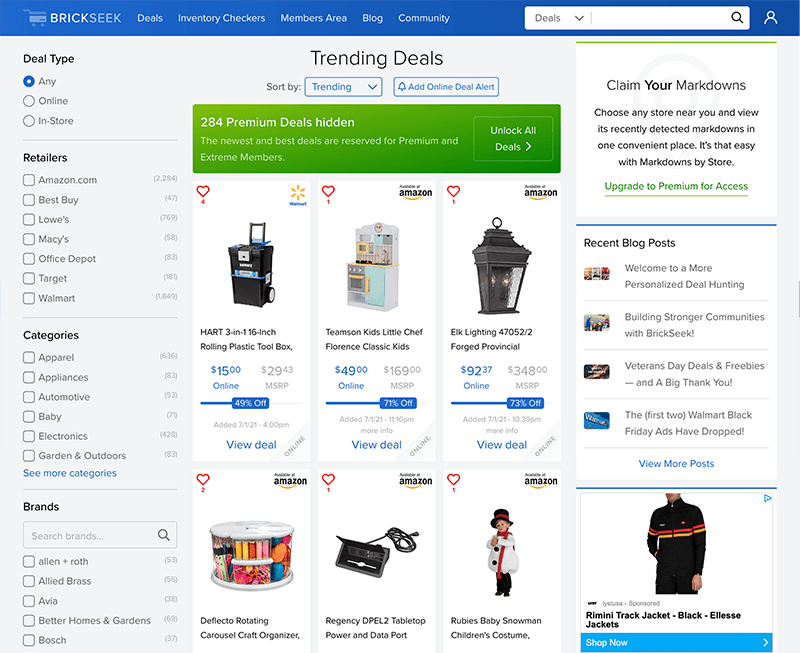800x653 pixels.
Task: Click Unlock All Deals button
Action: pyautogui.click(x=513, y=139)
